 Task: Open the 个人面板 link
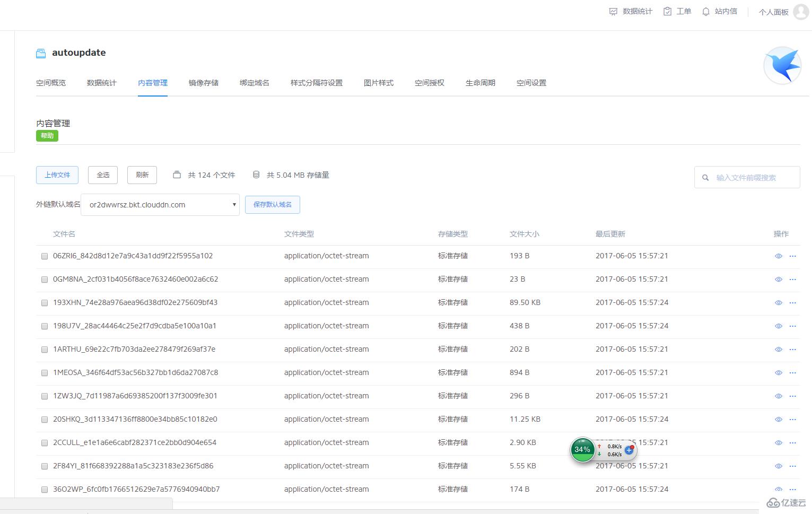774,12
